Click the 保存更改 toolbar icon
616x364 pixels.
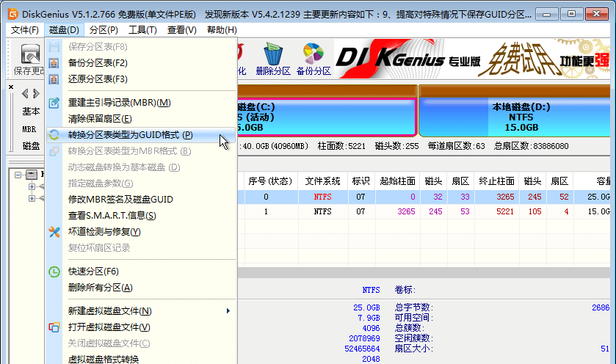(29, 59)
